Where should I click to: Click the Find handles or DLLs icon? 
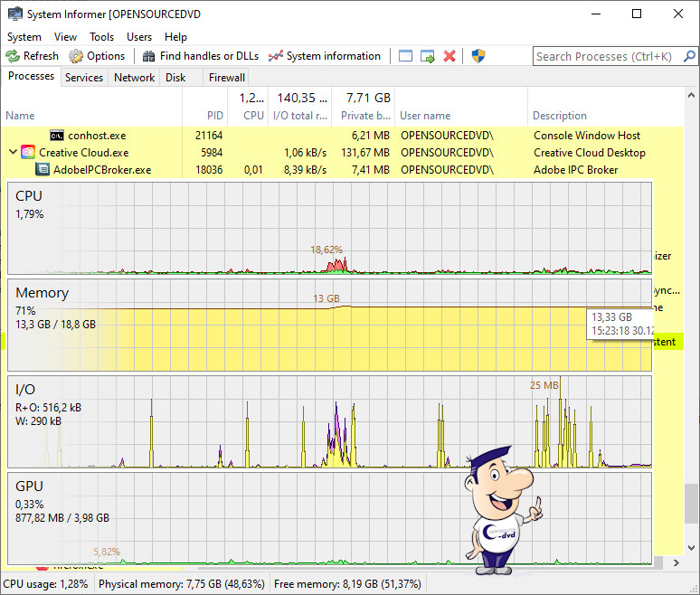(149, 56)
